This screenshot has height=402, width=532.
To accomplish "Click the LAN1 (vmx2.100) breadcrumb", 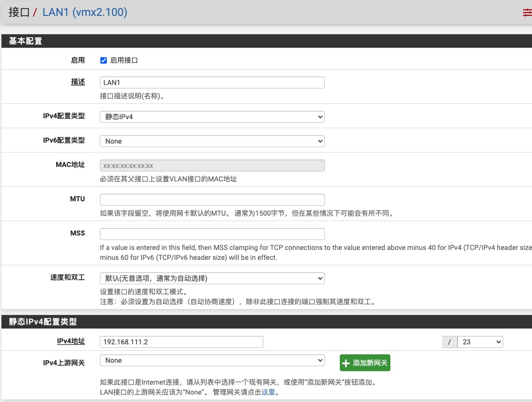I will (84, 12).
